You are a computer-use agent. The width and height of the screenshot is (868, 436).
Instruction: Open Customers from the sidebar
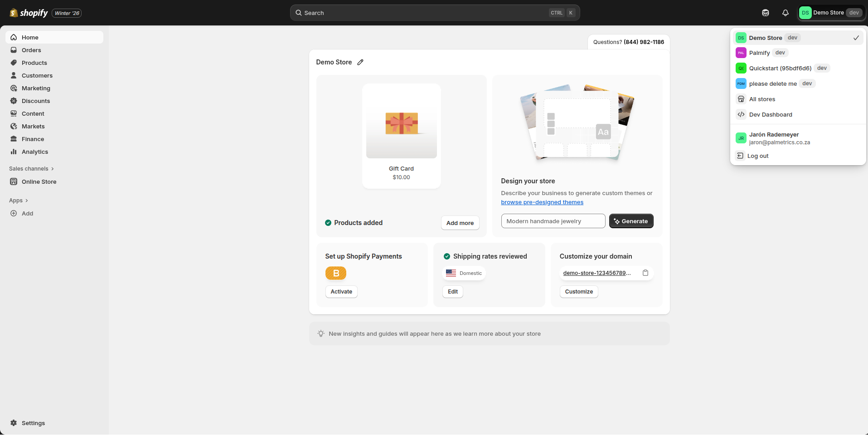[x=37, y=75]
